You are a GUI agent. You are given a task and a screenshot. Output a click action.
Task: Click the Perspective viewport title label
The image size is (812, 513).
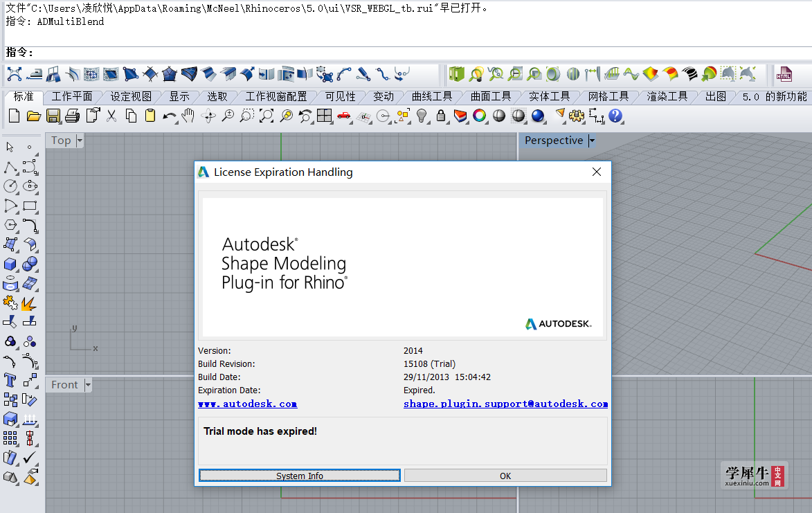pos(554,141)
